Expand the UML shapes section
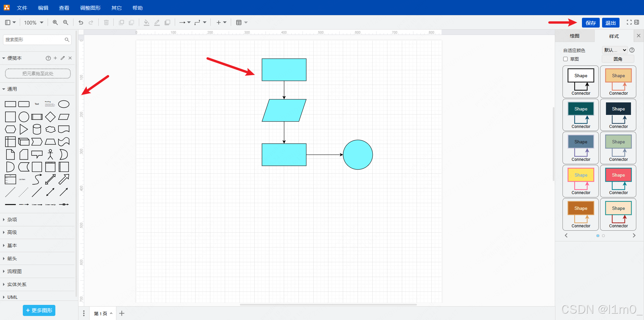The image size is (644, 320). tap(38, 297)
